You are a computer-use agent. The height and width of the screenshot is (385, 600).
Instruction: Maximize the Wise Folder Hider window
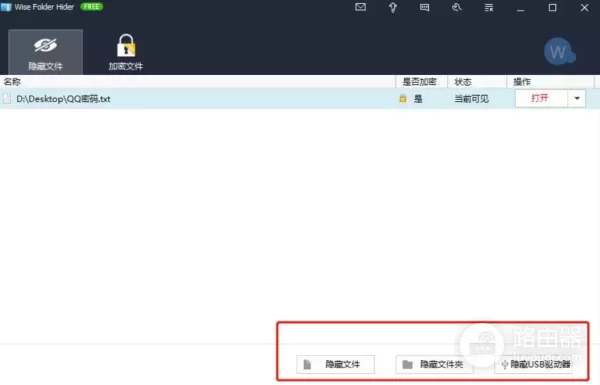coord(552,8)
